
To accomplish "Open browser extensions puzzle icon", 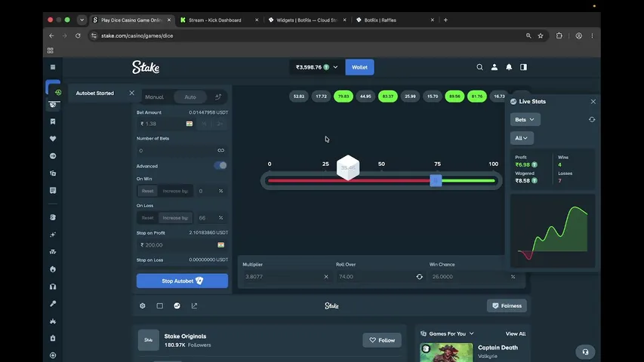I will click(559, 35).
